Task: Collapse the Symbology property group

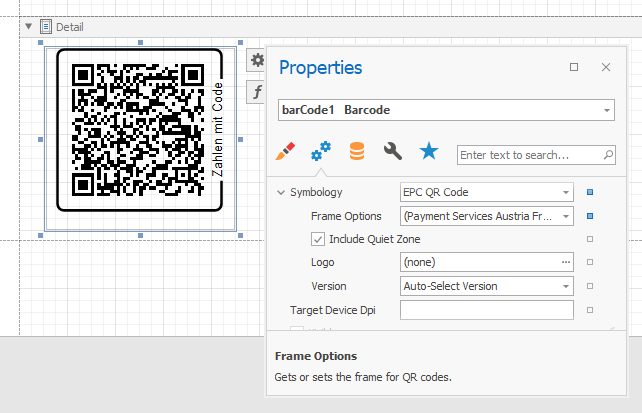Action: (280, 192)
